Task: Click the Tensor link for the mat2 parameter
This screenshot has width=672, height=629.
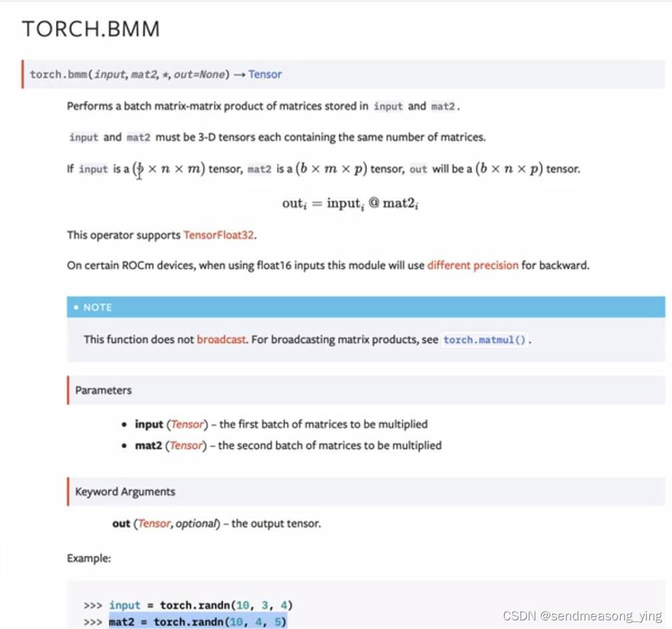Action: tap(184, 445)
